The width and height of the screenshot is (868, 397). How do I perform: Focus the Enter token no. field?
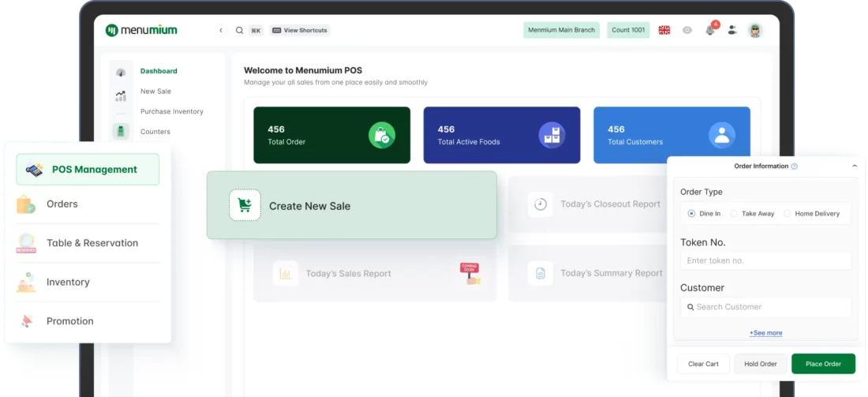coord(765,260)
